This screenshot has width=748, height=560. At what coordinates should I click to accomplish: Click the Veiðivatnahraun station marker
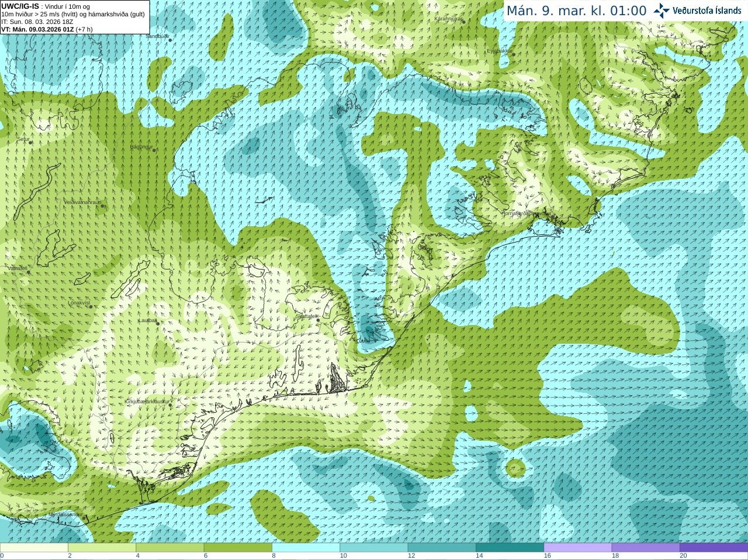point(102,206)
